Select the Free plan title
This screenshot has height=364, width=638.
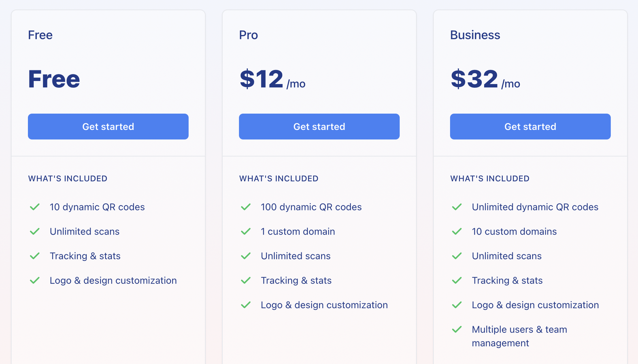pyautogui.click(x=40, y=35)
